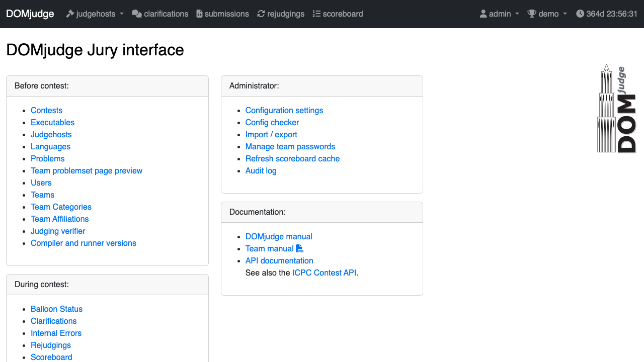The image size is (644, 362).
Task: Follow the ICPC Contest API link
Action: click(324, 273)
